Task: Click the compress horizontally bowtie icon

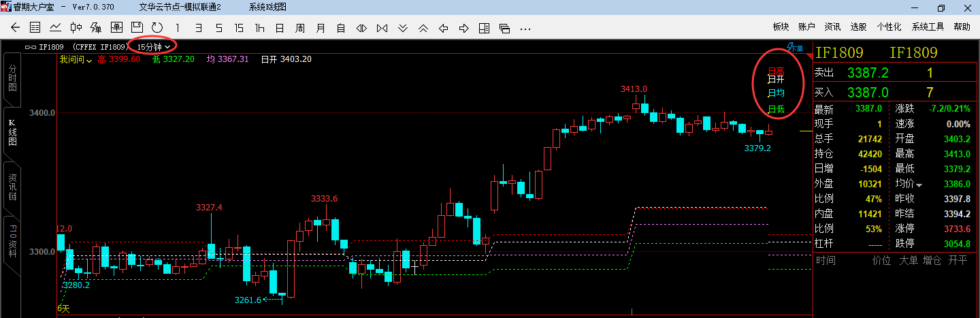Action: pyautogui.click(x=382, y=28)
